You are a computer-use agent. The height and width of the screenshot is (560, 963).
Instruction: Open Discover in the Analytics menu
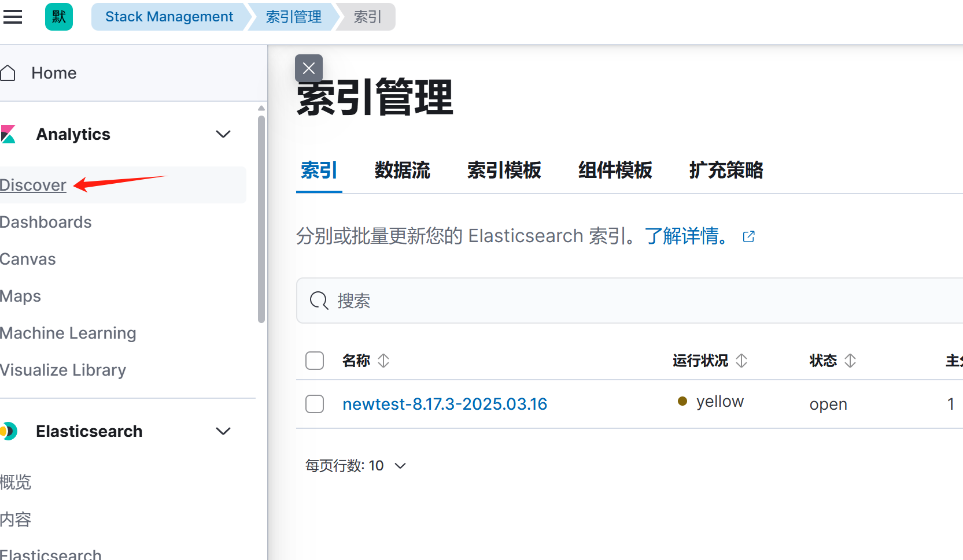tap(34, 185)
